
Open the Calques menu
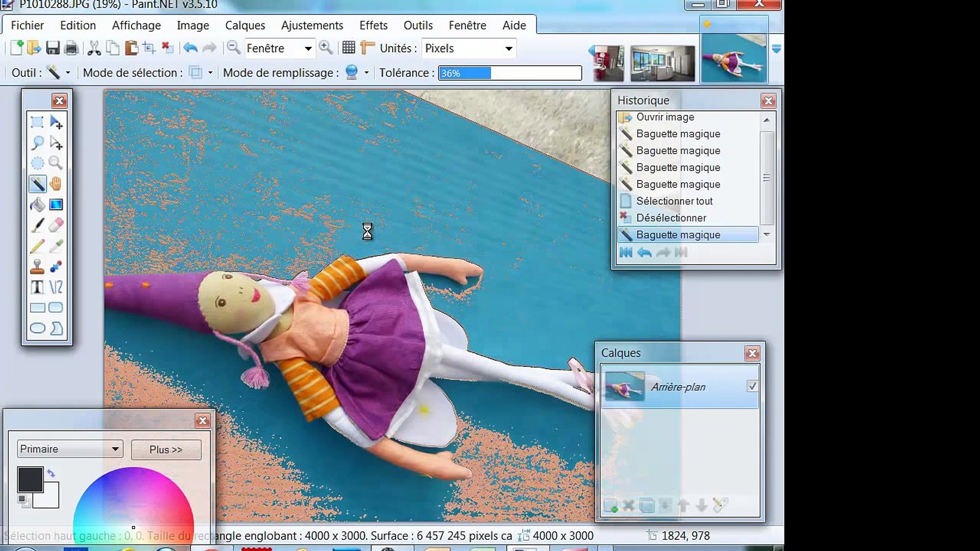245,26
